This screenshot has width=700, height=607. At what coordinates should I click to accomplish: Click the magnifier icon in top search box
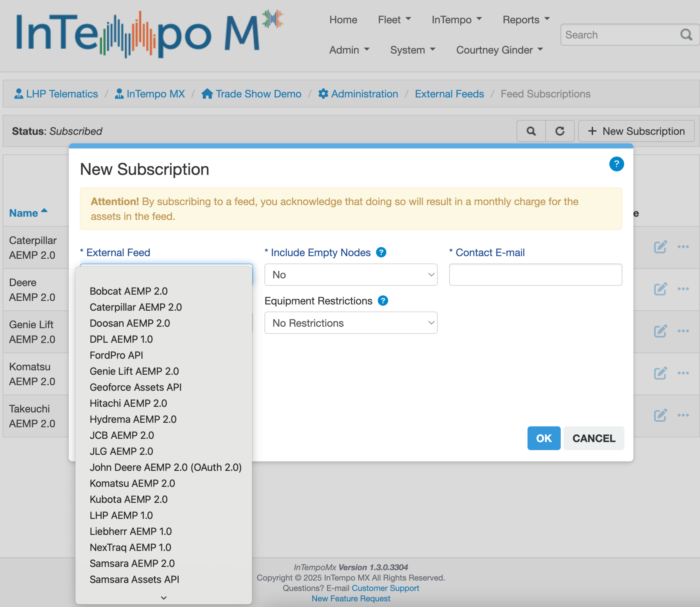click(686, 35)
